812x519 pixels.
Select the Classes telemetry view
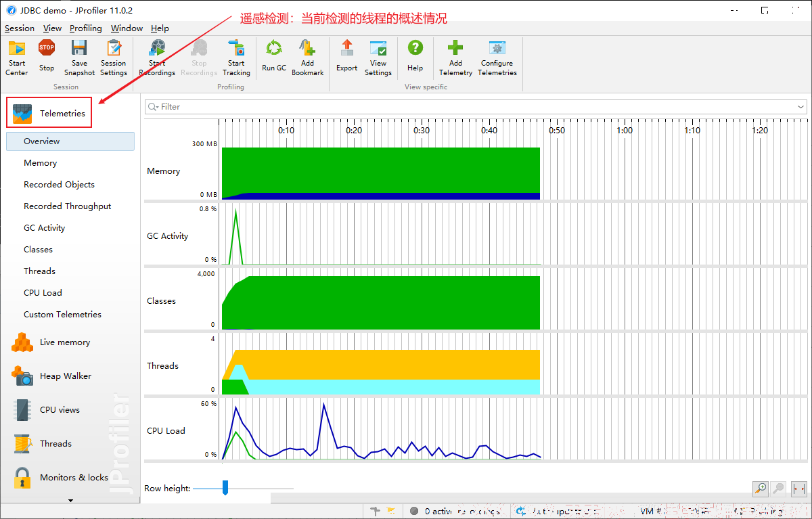[39, 250]
